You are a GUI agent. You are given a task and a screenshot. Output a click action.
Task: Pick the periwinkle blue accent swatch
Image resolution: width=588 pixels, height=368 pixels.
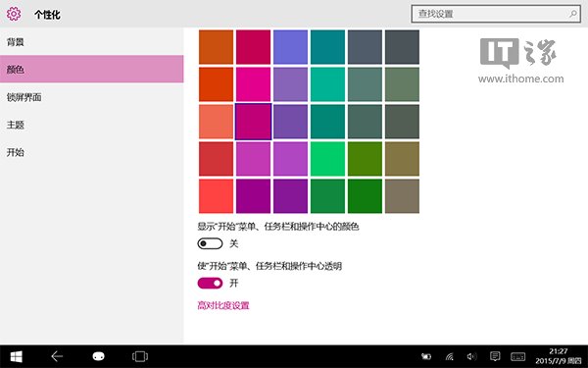pos(291,47)
